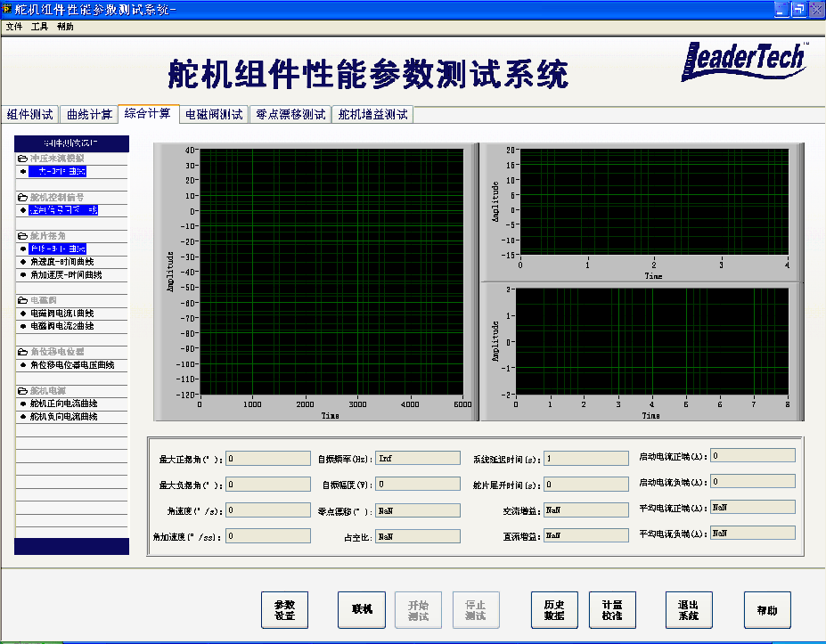The image size is (826, 644).
Task: Switch to the 组件测试 tab
Action: (x=30, y=115)
